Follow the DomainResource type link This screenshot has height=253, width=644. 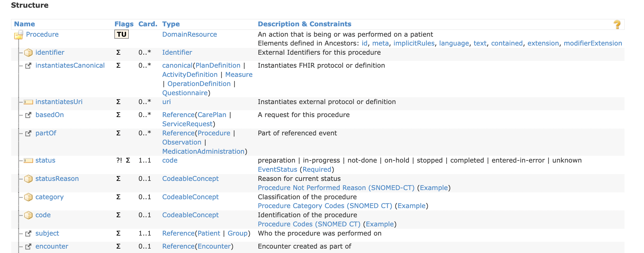click(190, 34)
